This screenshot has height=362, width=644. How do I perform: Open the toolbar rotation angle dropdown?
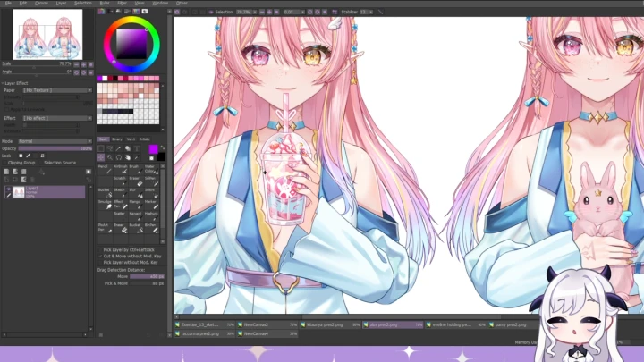(x=302, y=12)
